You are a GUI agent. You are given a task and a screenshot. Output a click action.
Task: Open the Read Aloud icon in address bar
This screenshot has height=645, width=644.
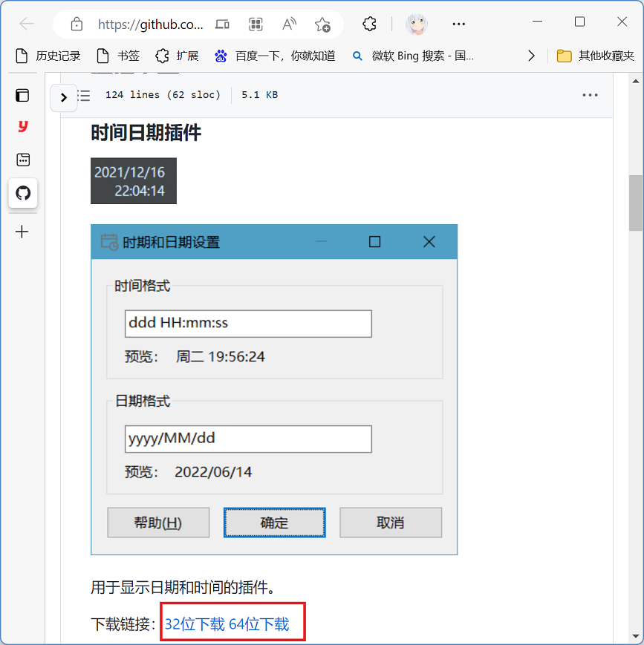click(x=289, y=24)
